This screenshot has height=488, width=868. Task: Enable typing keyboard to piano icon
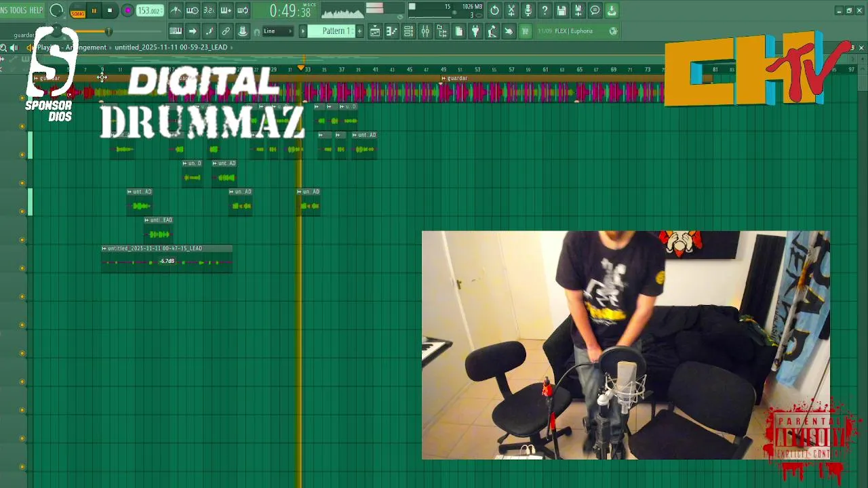coord(176,31)
